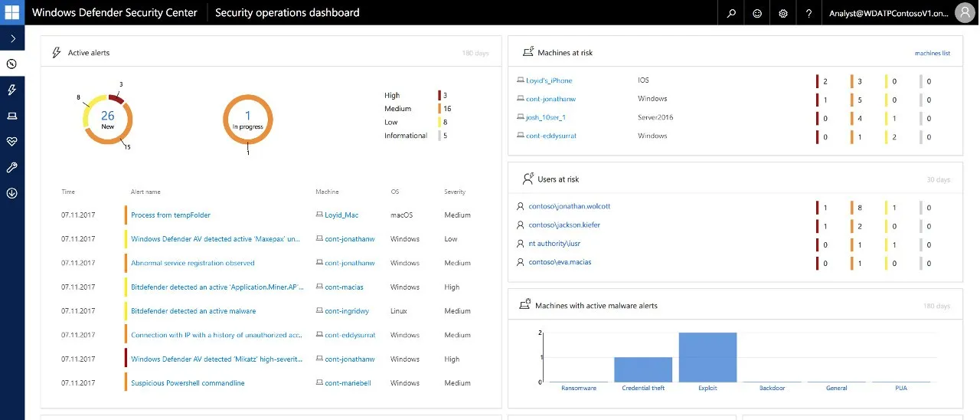Open alerts queue lightning icon in sidebar

tap(12, 90)
